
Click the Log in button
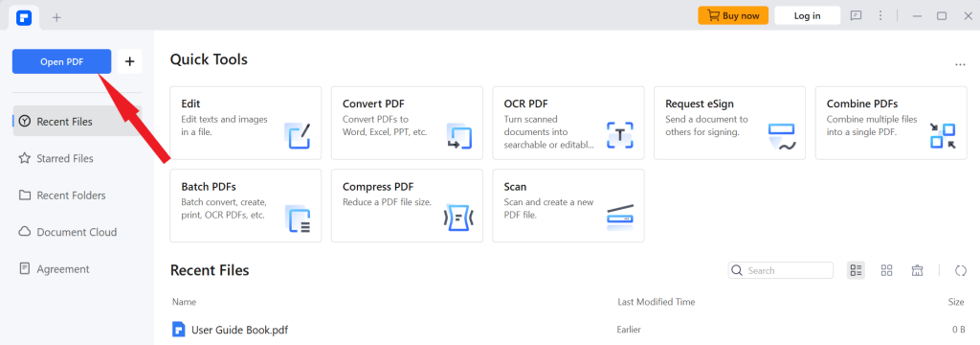(807, 15)
